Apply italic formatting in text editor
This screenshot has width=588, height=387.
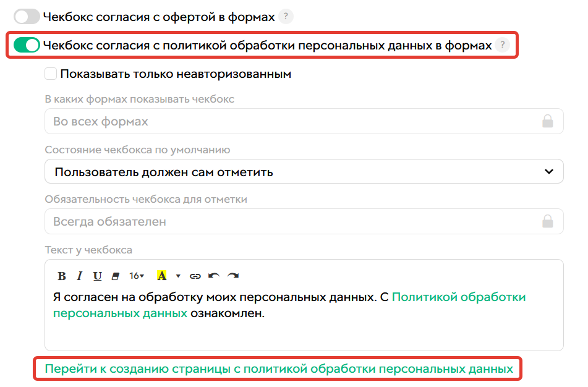coord(80,276)
